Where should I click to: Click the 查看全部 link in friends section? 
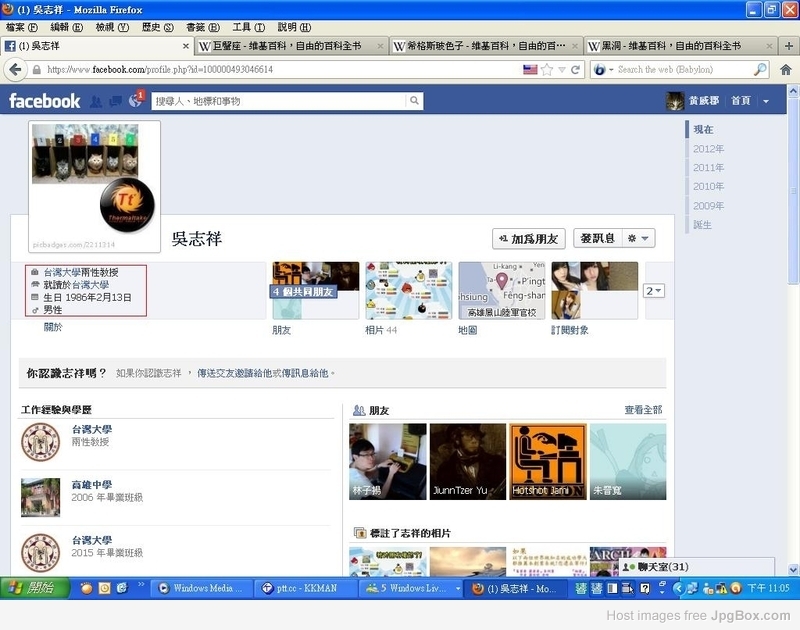point(643,410)
